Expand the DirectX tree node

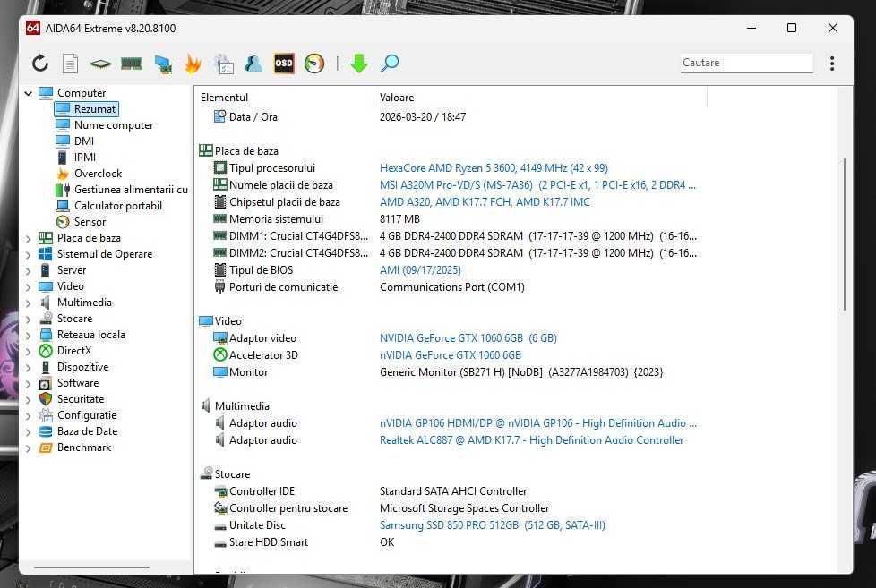[x=28, y=352]
